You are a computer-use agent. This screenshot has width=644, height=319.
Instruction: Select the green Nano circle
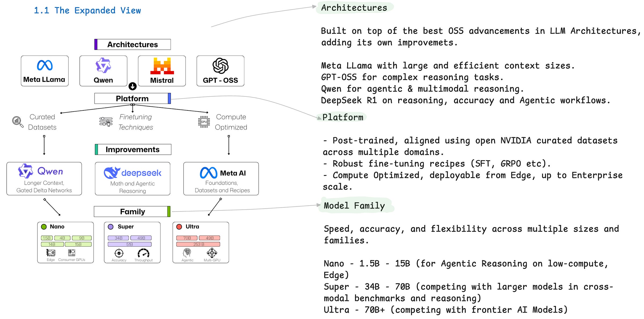pyautogui.click(x=44, y=227)
